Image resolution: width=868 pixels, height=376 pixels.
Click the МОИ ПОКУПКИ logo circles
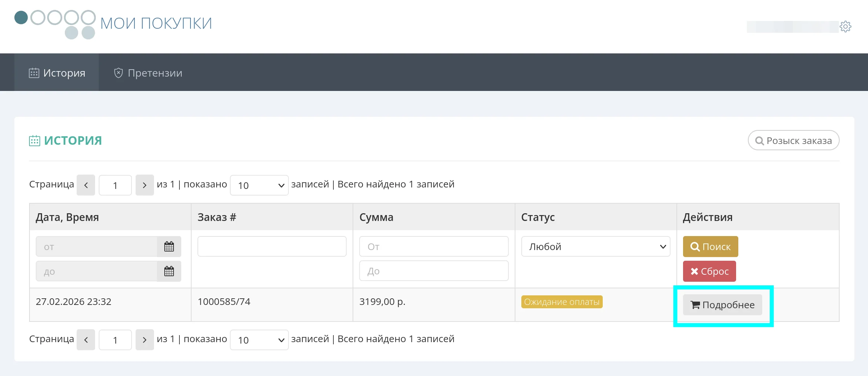click(x=55, y=24)
